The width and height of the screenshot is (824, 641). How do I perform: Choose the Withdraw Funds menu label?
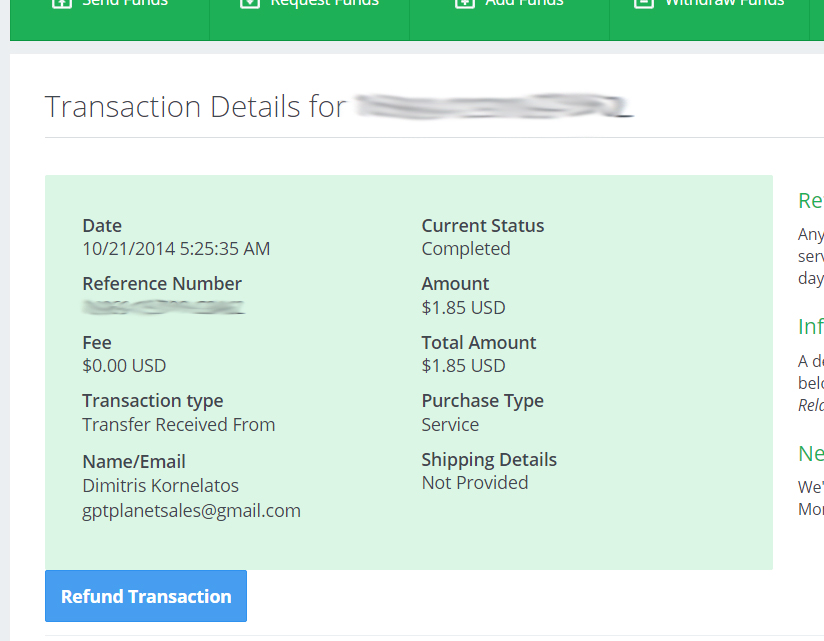click(724, 3)
